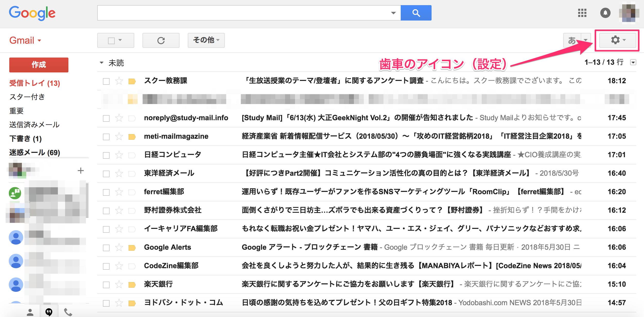The width and height of the screenshot is (644, 317).
Task: Toggle importance marker on meti-mailmagazine message
Action: click(x=132, y=137)
